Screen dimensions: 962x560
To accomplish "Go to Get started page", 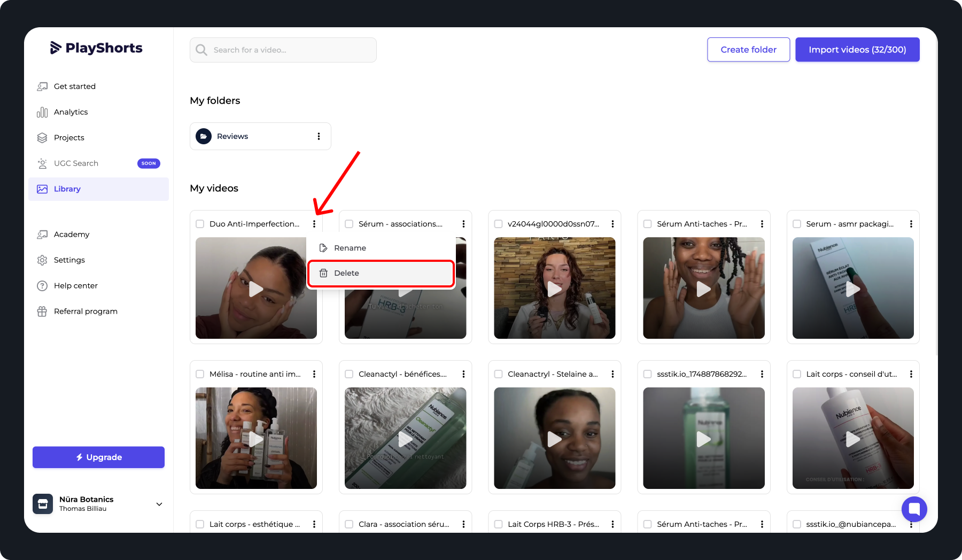I will tap(98, 87).
